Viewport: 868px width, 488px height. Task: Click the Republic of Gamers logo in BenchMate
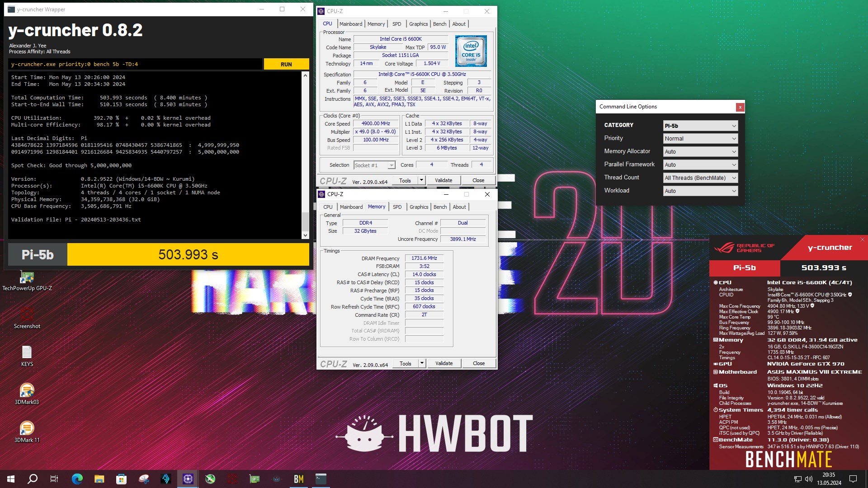745,248
